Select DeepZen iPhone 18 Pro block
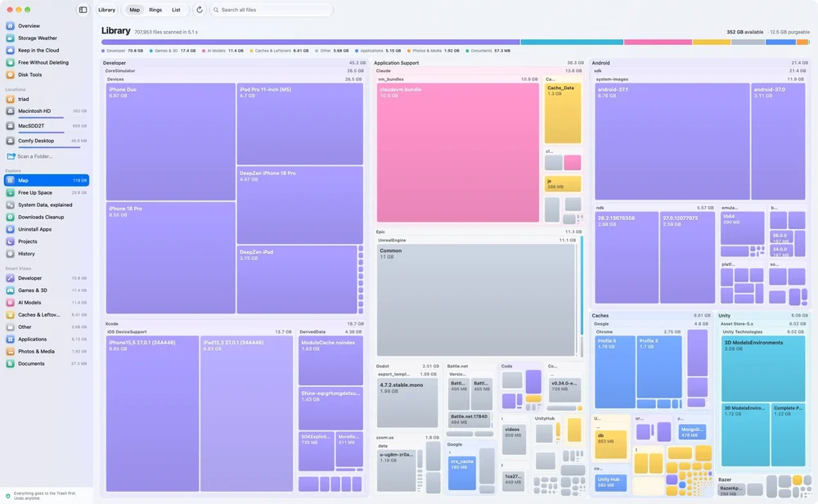The image size is (818, 504). pos(300,205)
